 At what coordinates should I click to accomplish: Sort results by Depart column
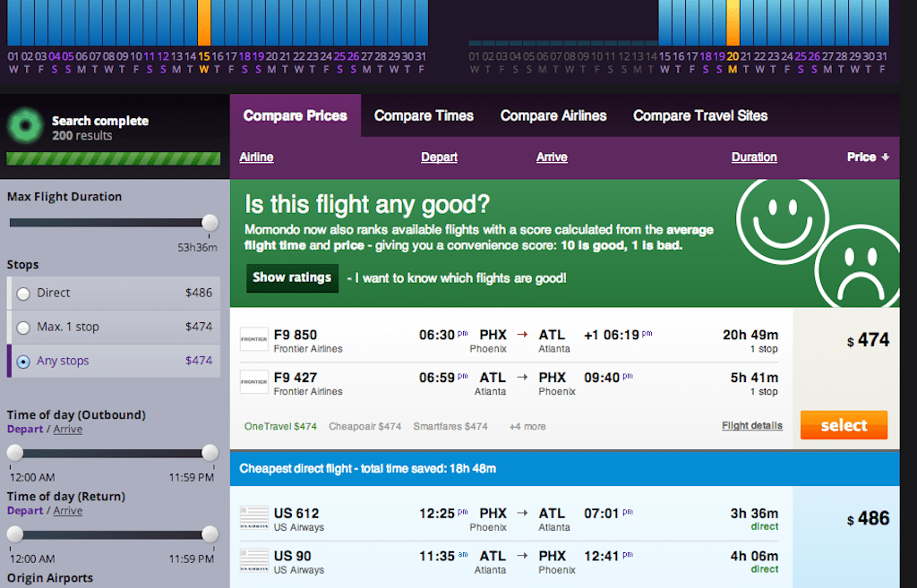point(439,158)
